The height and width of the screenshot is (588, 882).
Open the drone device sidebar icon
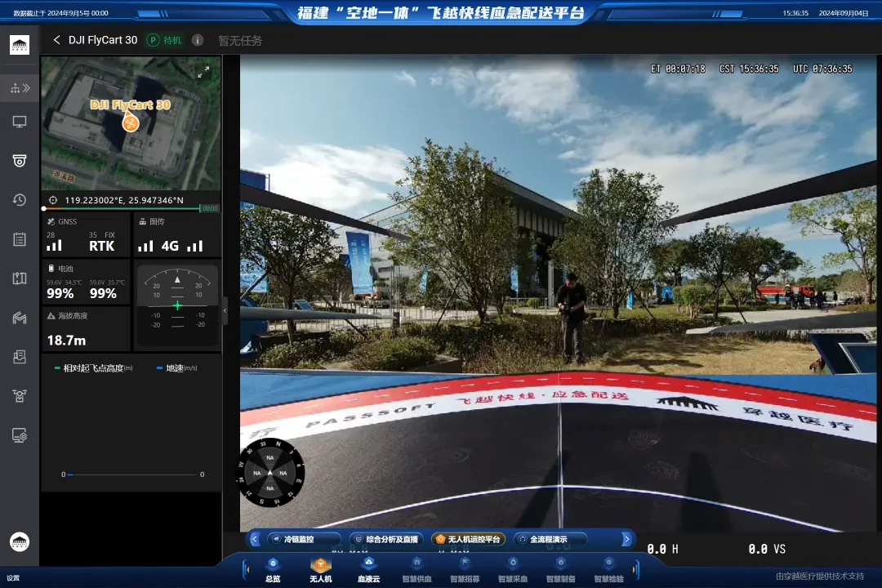point(20,396)
